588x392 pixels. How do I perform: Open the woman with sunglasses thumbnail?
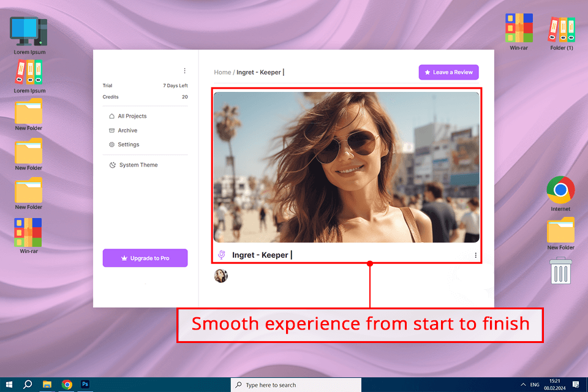click(x=347, y=167)
